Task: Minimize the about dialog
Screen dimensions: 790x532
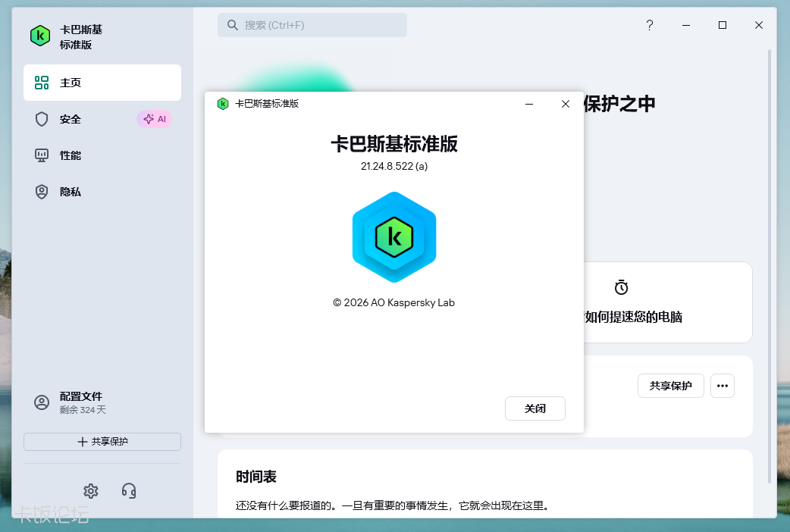Action: [x=529, y=104]
